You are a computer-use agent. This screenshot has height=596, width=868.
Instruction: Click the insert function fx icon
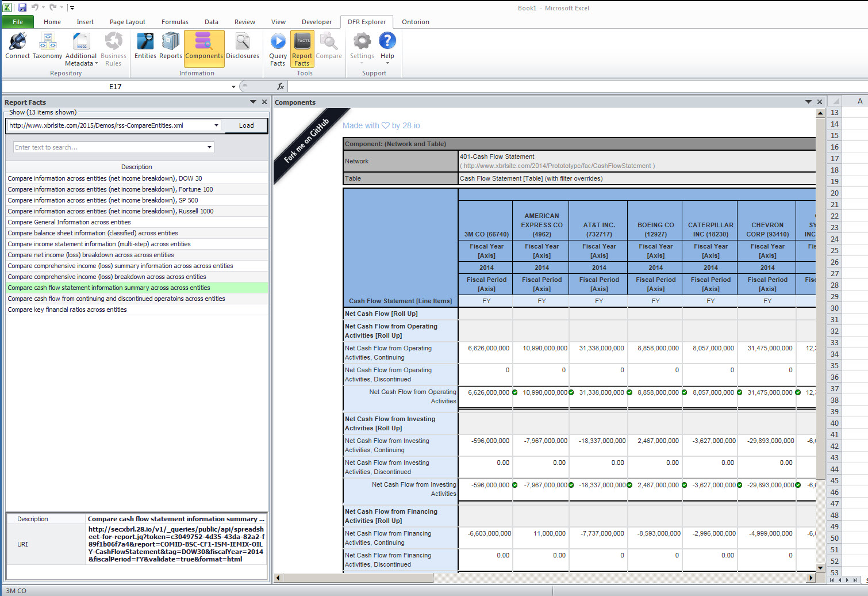pyautogui.click(x=281, y=86)
